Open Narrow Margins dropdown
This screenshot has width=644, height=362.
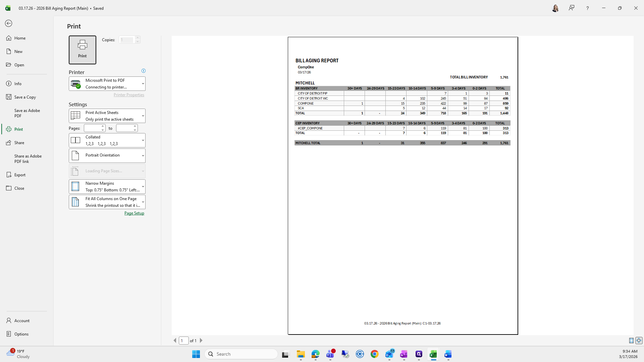[x=107, y=187]
